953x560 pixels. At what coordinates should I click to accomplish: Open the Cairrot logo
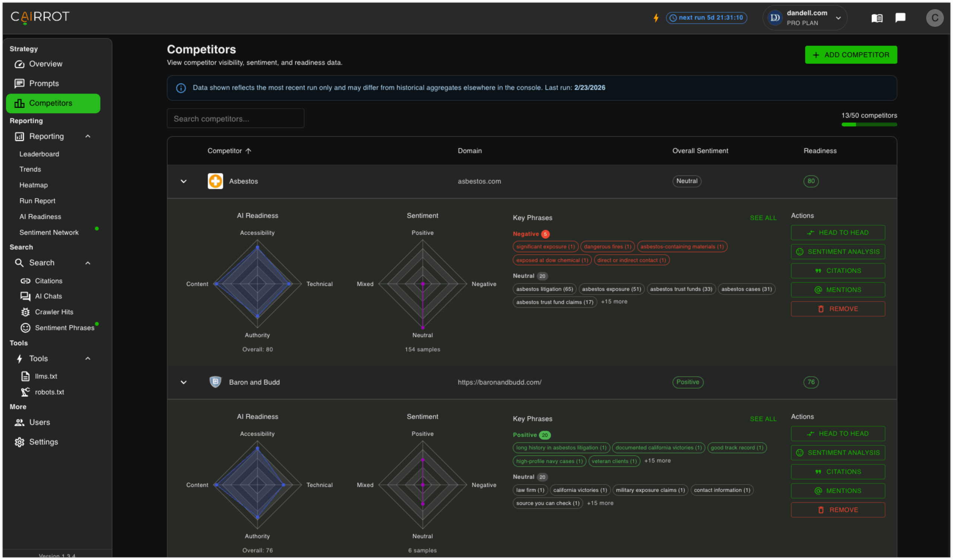coord(40,17)
